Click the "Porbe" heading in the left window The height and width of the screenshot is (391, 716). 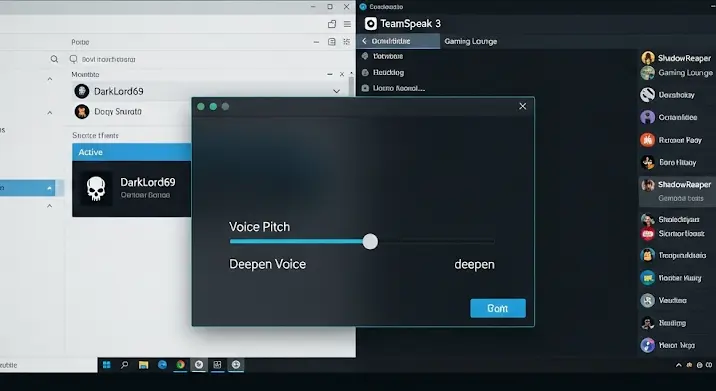click(80, 42)
